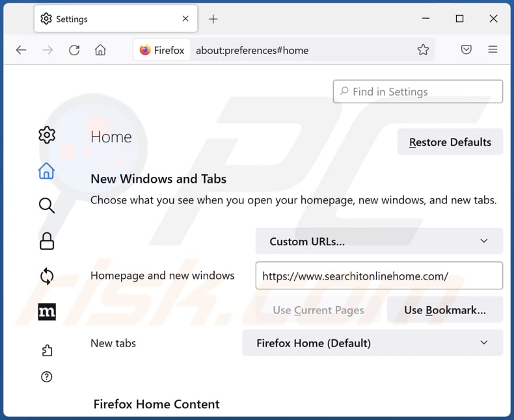Click the homepage URL field with searchitonlinehome.com
The width and height of the screenshot is (514, 420).
tap(379, 276)
